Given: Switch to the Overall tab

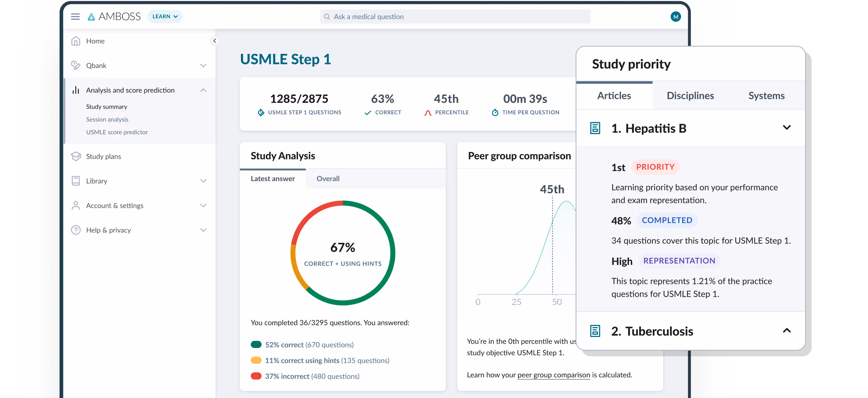Looking at the screenshot, I should tap(328, 179).
